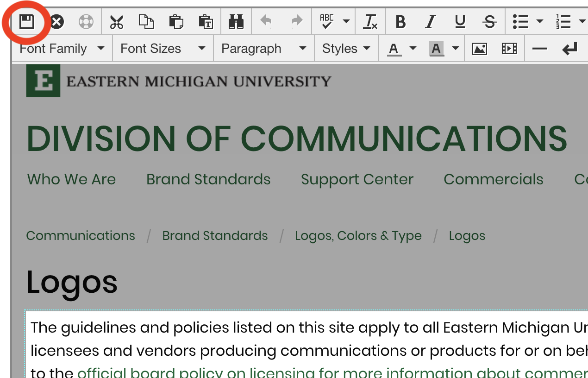The height and width of the screenshot is (378, 588).
Task: Open the Font Sizes dropdown
Action: tap(163, 49)
